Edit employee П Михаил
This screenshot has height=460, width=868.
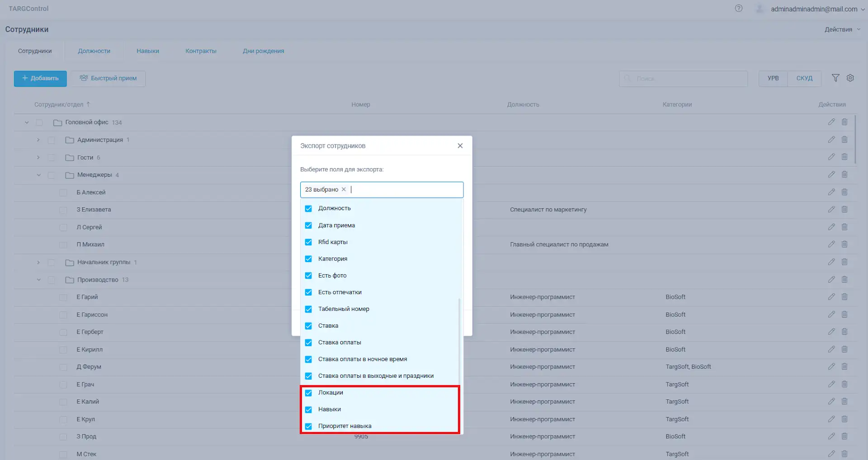coord(831,244)
